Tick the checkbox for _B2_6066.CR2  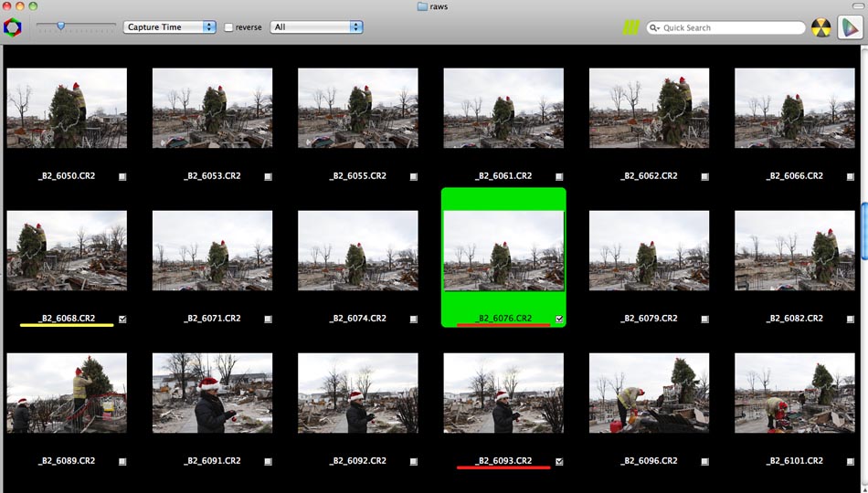point(851,176)
